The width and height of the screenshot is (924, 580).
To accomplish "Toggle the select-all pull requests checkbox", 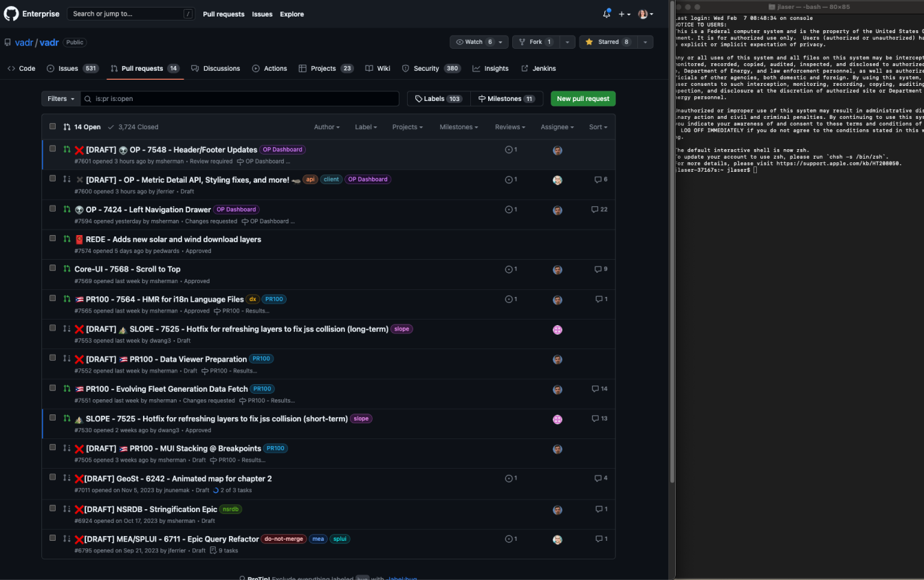I will pos(53,126).
